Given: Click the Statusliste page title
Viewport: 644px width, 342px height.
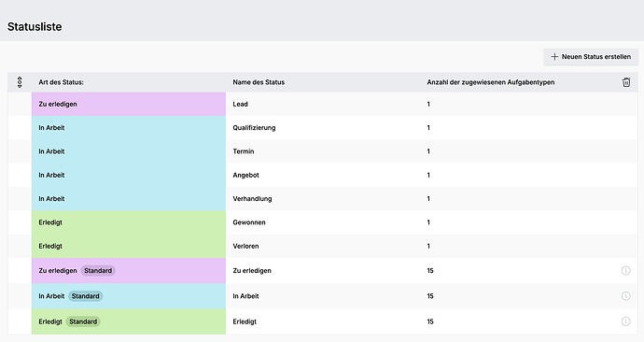Looking at the screenshot, I should coord(35,27).
